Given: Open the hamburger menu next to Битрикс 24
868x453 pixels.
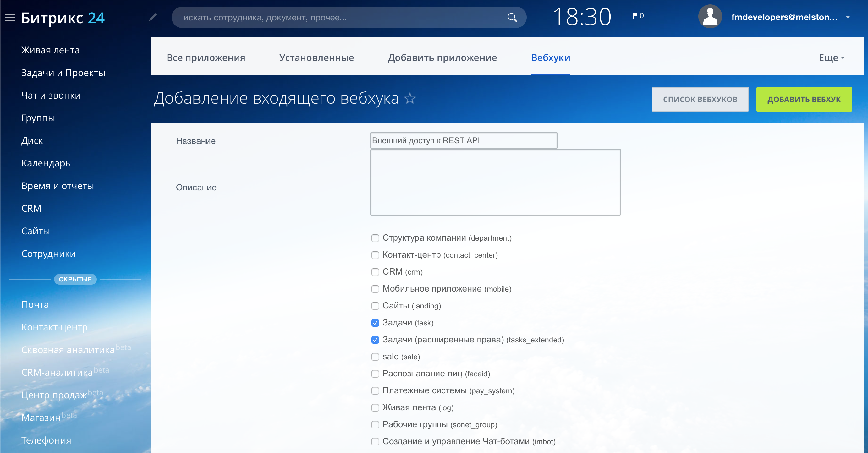Looking at the screenshot, I should [10, 18].
